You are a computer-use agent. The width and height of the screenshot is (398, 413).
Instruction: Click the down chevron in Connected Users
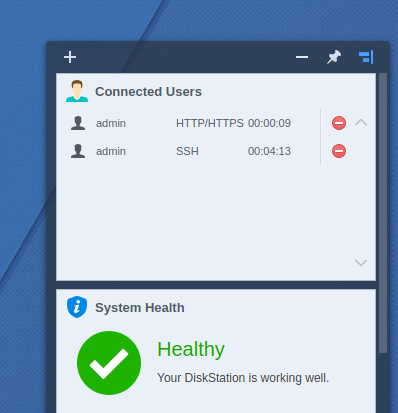[x=361, y=263]
